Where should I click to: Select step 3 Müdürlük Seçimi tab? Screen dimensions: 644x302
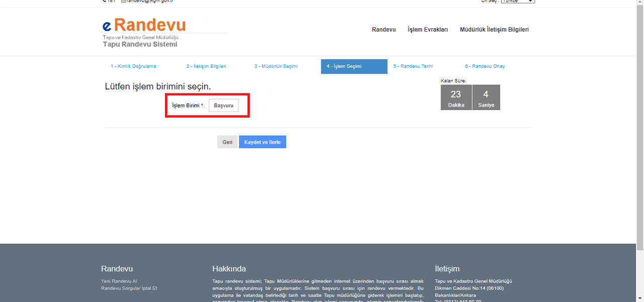[276, 66]
